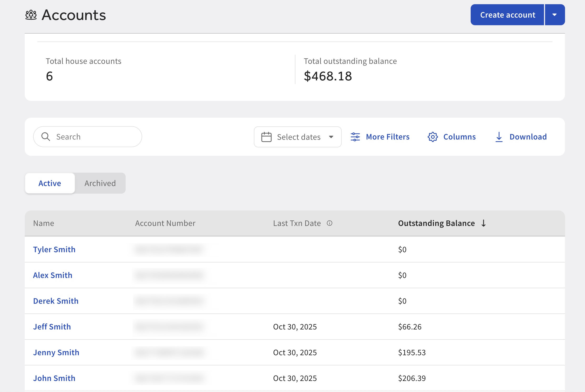Click the sort arrow on Outstanding Balance
The width and height of the screenshot is (585, 392).
click(x=484, y=223)
